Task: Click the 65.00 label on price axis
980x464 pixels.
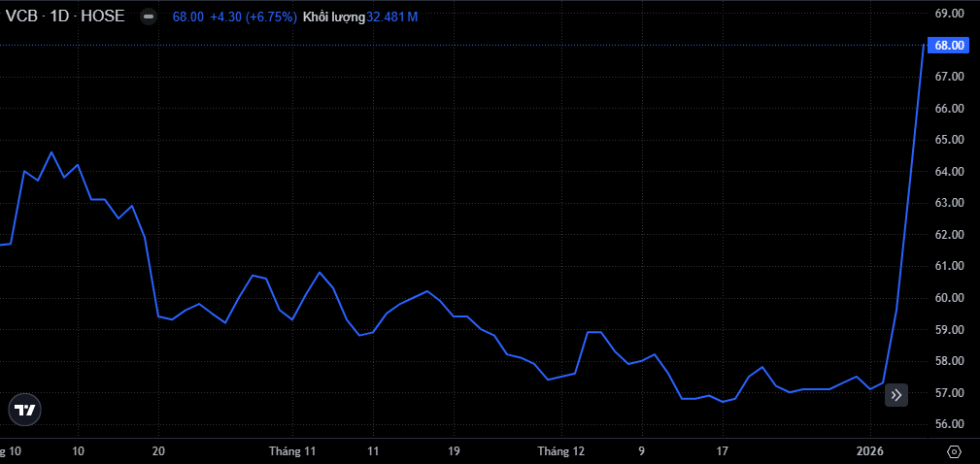Action: (948, 140)
